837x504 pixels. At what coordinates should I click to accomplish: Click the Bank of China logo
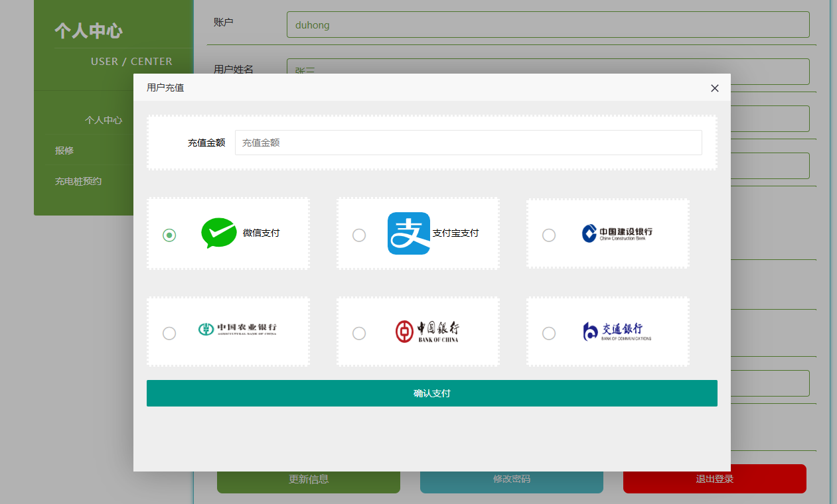(427, 331)
